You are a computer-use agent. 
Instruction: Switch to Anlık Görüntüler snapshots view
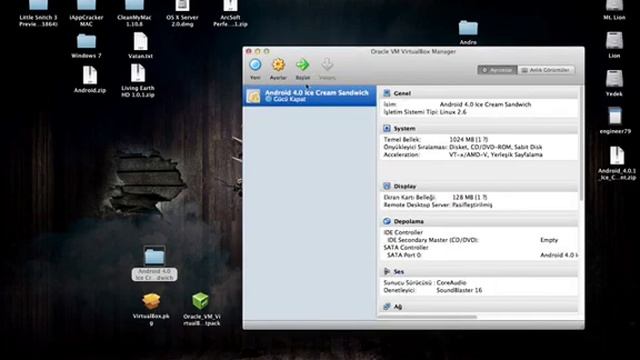coord(546,70)
